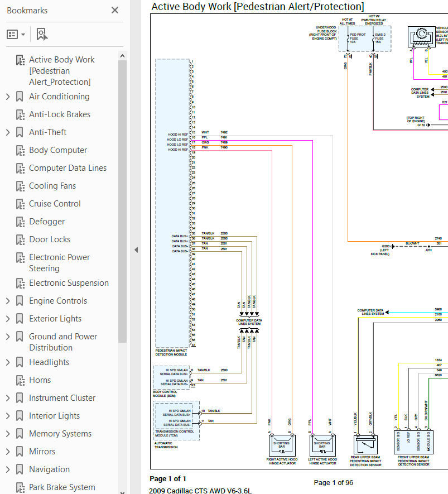Click the find current bookmark icon

point(42,34)
